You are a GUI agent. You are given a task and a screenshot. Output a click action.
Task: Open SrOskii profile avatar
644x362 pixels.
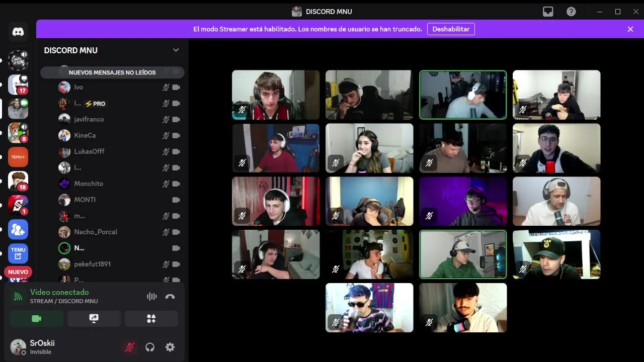coord(18,347)
